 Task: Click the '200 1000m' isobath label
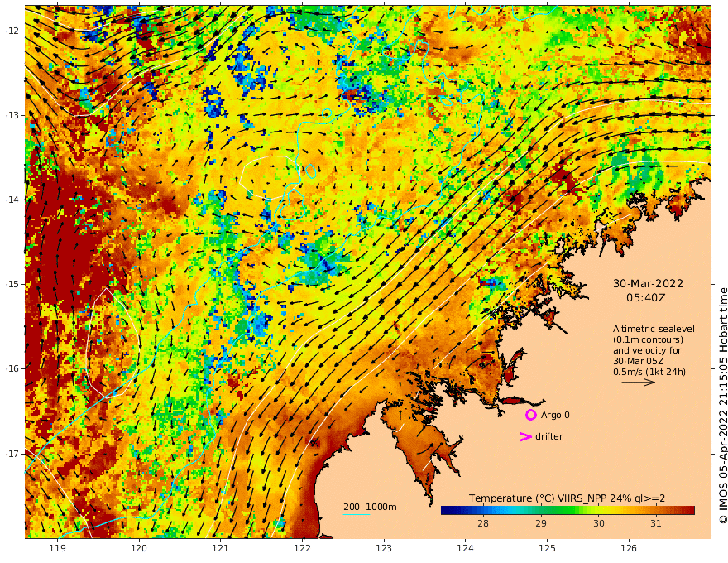click(370, 507)
